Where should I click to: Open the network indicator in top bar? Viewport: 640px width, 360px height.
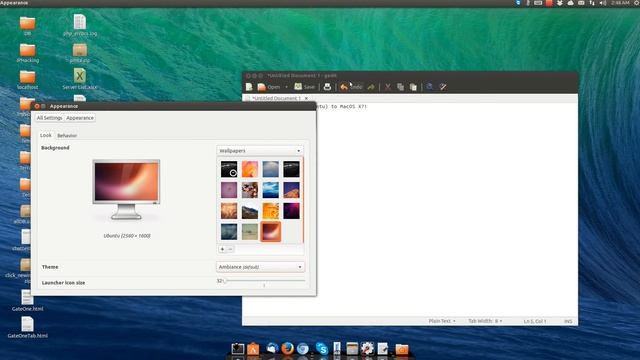[591, 3]
